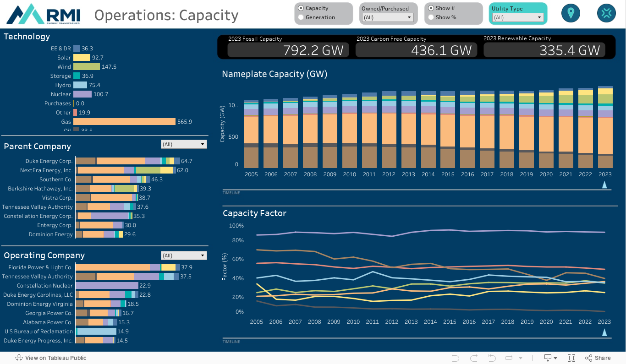Click the EE & DR bar
This screenshot has height=364, width=626.
(77, 49)
